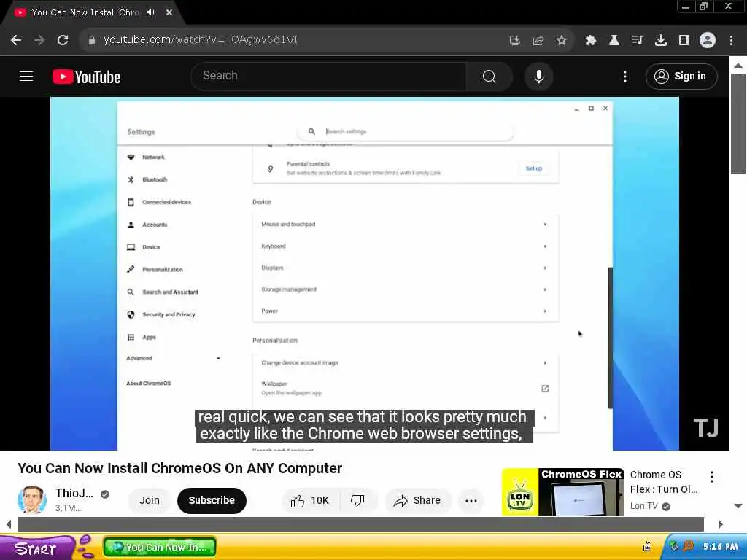Open the Start menu
This screenshot has width=747, height=560.
(x=37, y=548)
